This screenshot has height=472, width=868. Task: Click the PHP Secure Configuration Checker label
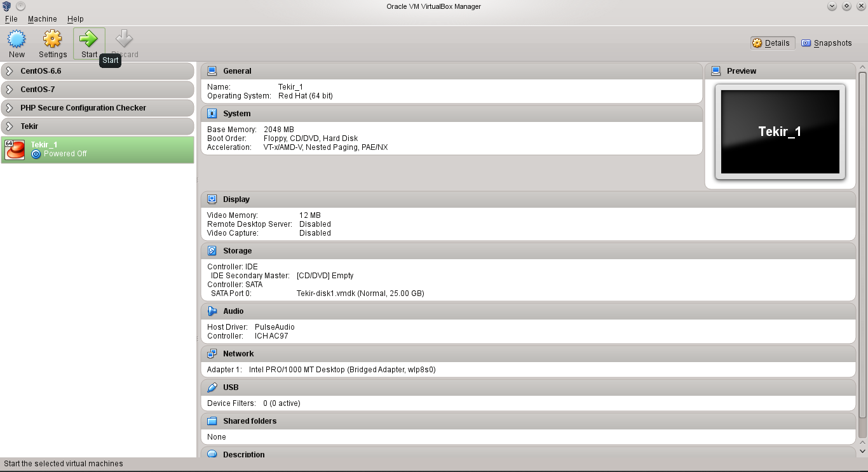[83, 108]
